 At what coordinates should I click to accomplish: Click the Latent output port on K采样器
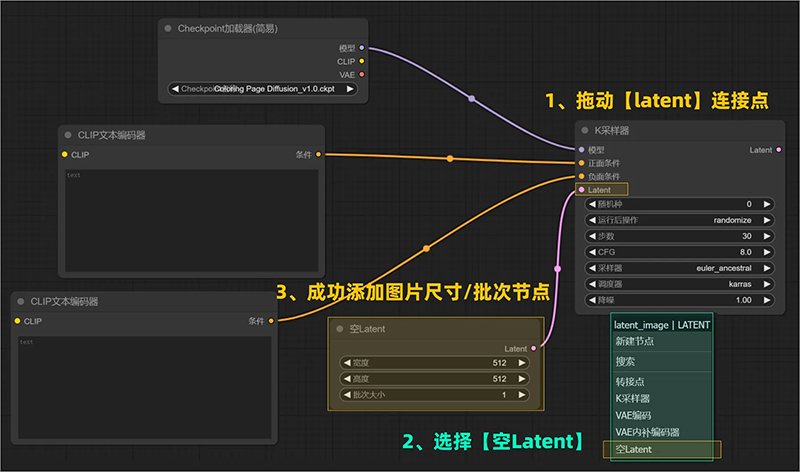pos(779,150)
